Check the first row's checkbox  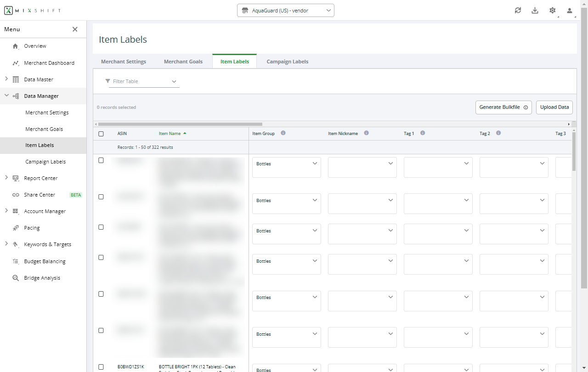[x=101, y=160]
